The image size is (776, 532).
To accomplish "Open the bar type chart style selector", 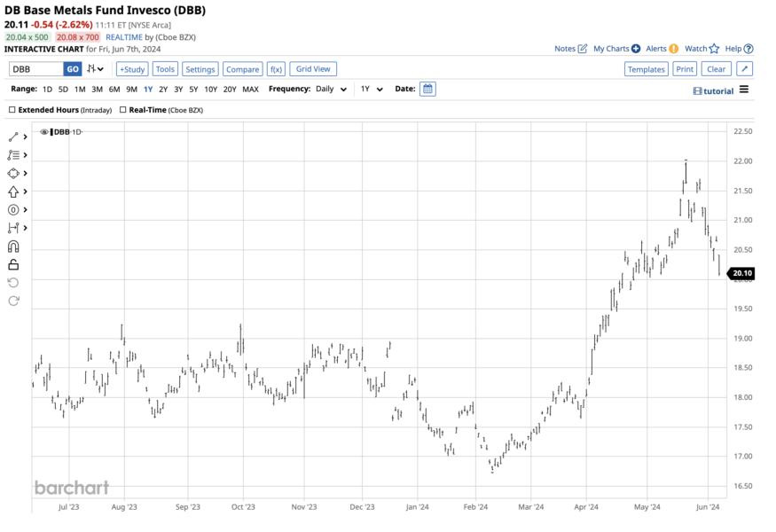I will (x=96, y=69).
